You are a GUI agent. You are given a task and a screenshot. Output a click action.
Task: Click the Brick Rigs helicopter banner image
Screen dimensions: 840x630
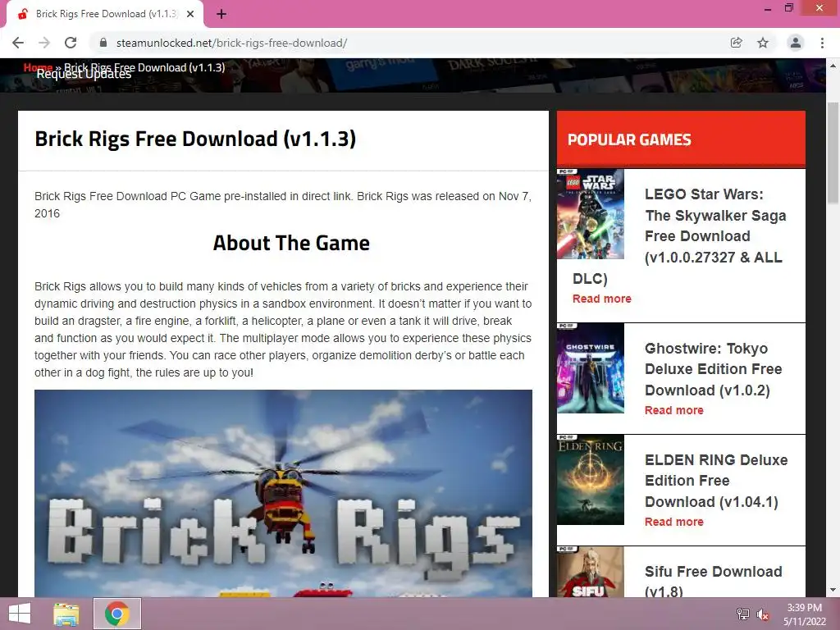[x=283, y=493]
